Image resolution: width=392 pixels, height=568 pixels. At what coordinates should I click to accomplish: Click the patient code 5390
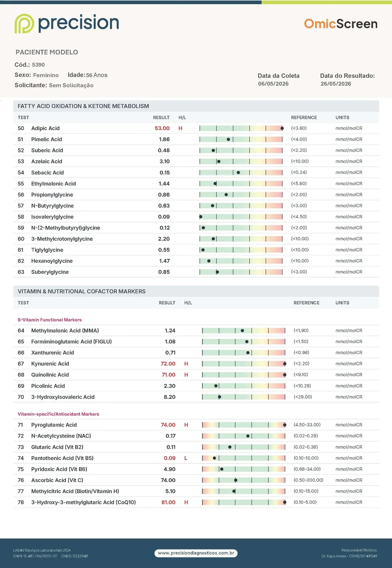pos(38,65)
